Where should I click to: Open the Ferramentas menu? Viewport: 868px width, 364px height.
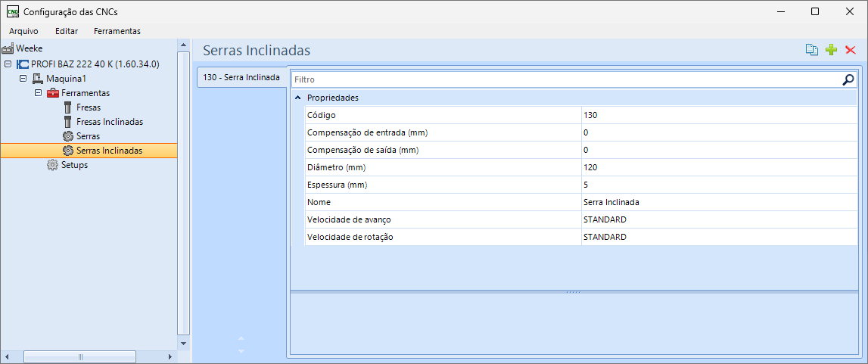117,31
